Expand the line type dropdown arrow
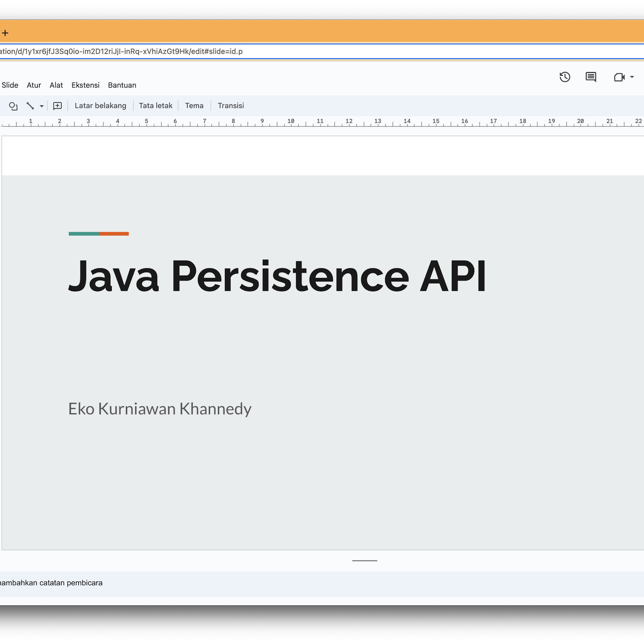 [x=42, y=106]
